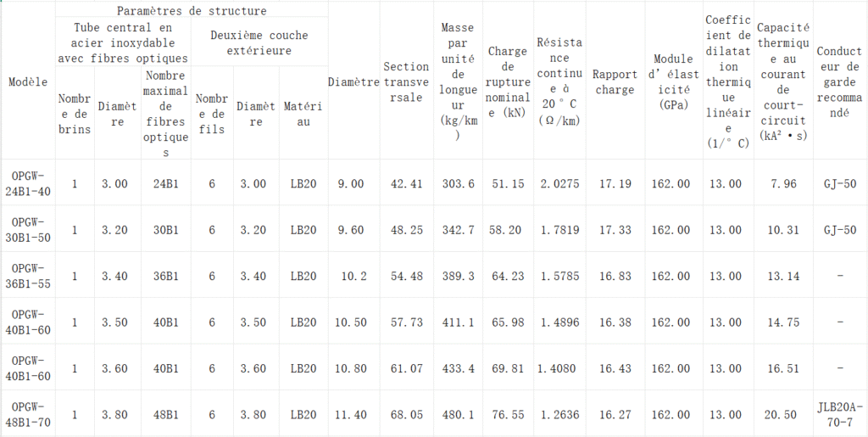Select the 480.1 mass value cell
This screenshot has width=868, height=437.
click(459, 414)
